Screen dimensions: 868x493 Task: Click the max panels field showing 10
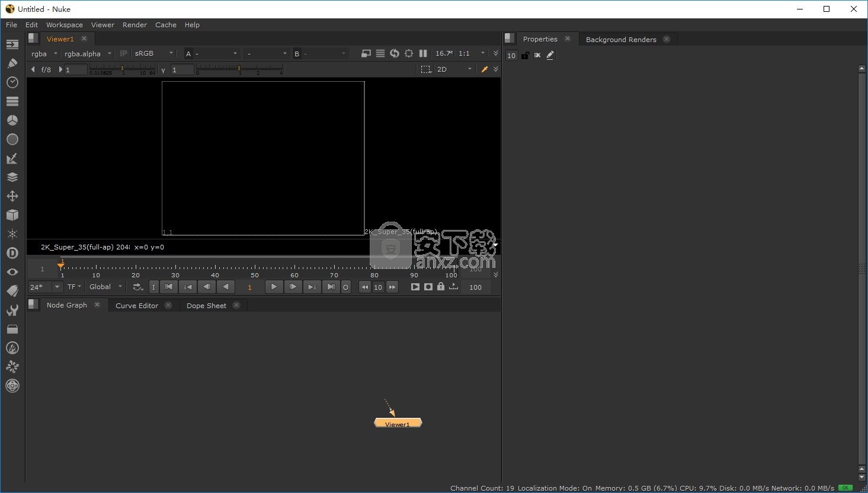(511, 55)
